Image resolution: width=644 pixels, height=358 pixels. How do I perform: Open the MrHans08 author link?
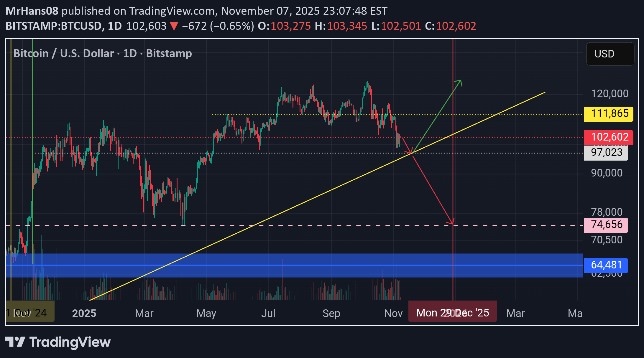pos(32,11)
